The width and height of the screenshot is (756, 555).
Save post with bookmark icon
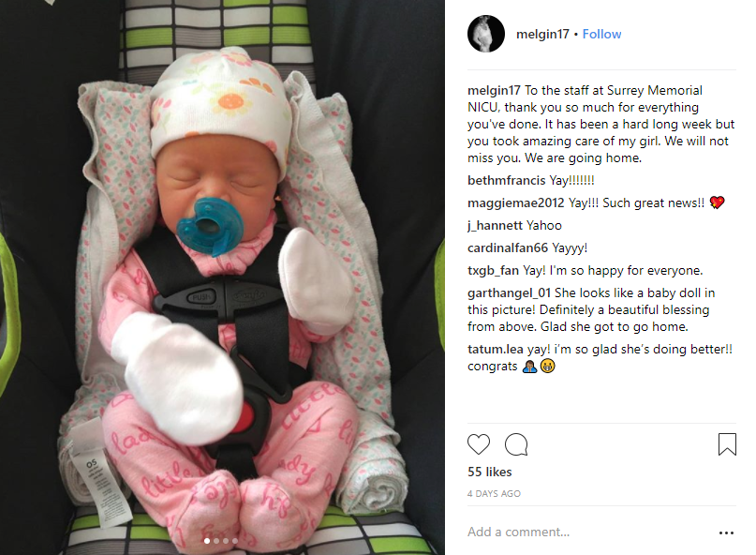(x=727, y=444)
